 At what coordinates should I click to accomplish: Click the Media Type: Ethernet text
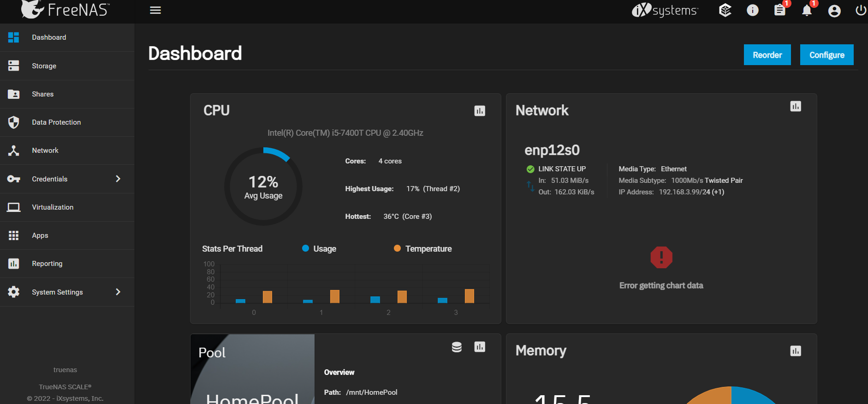[653, 169]
